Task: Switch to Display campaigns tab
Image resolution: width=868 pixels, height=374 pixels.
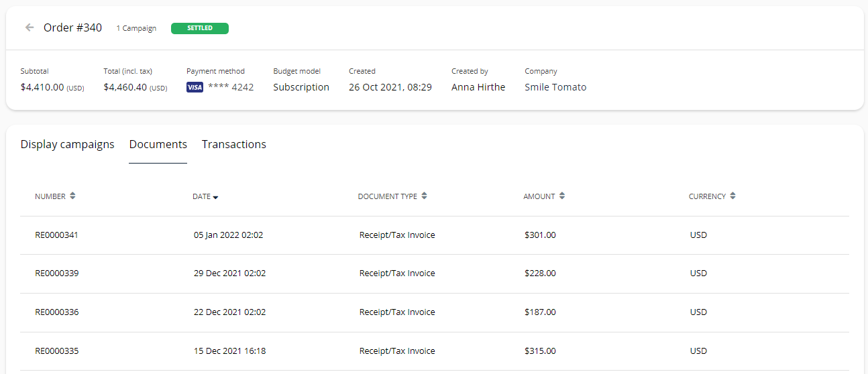Action: (67, 144)
